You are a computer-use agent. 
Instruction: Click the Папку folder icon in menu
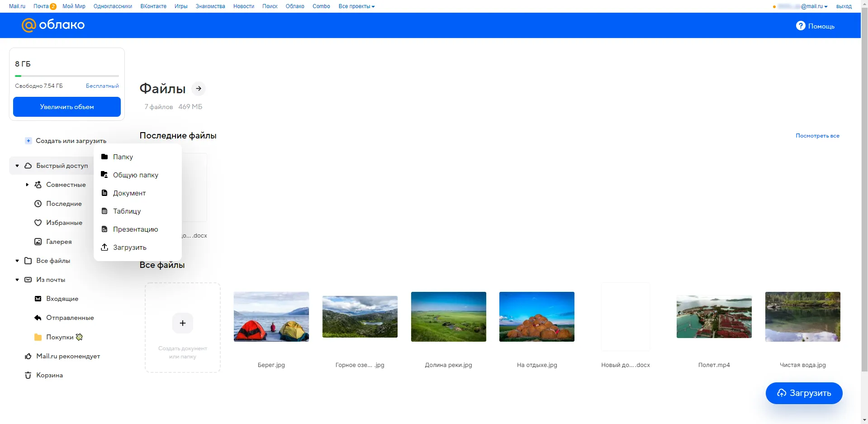pyautogui.click(x=104, y=157)
